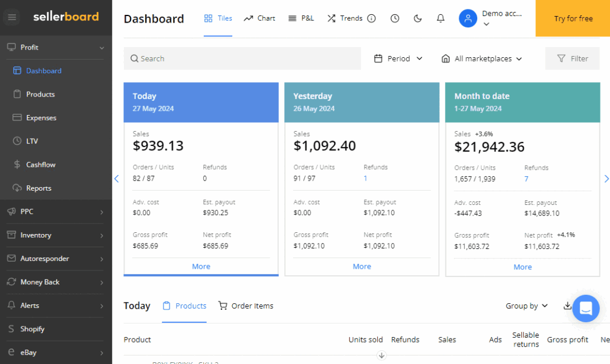Open the chat support bubble
This screenshot has height=364, width=610.
tap(585, 308)
